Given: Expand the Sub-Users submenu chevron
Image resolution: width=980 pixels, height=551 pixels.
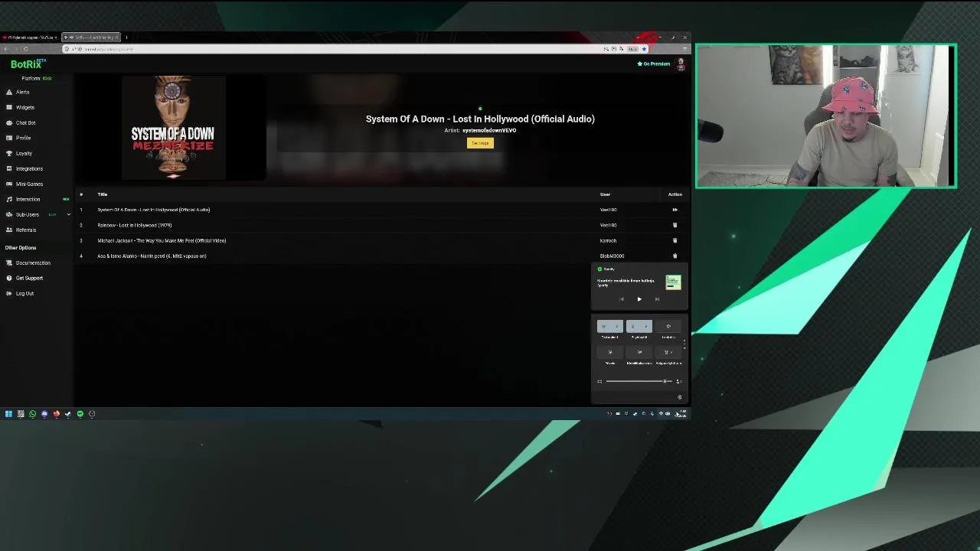Looking at the screenshot, I should [68, 214].
